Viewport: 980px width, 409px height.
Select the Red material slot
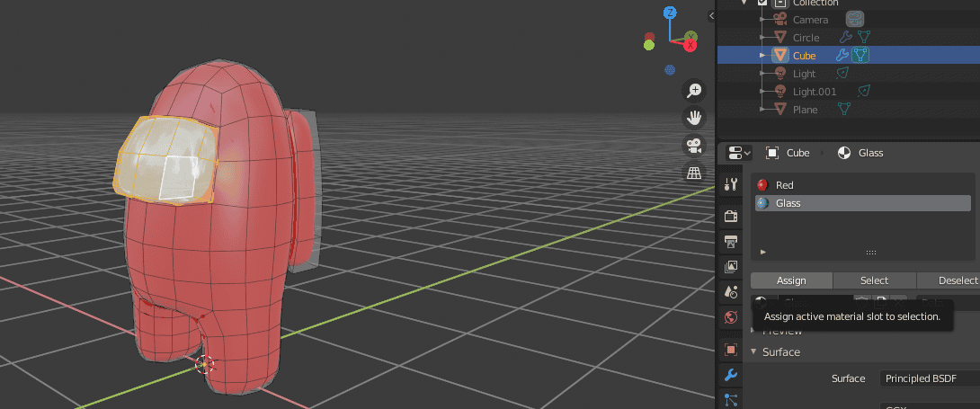(862, 185)
